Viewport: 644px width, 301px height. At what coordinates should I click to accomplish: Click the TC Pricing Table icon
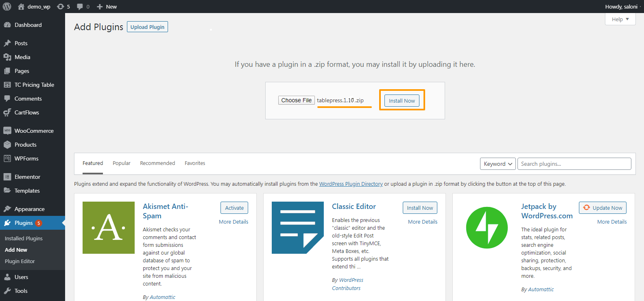tap(7, 85)
